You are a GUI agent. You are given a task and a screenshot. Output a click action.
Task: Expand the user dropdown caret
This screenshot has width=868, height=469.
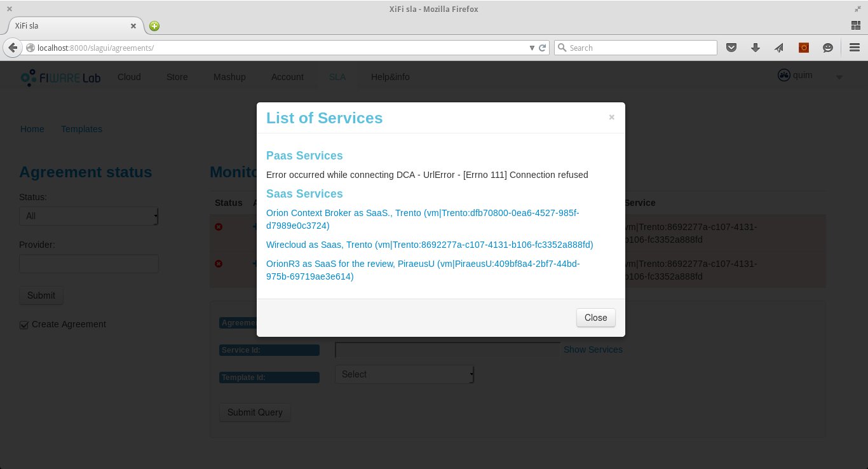(x=839, y=78)
